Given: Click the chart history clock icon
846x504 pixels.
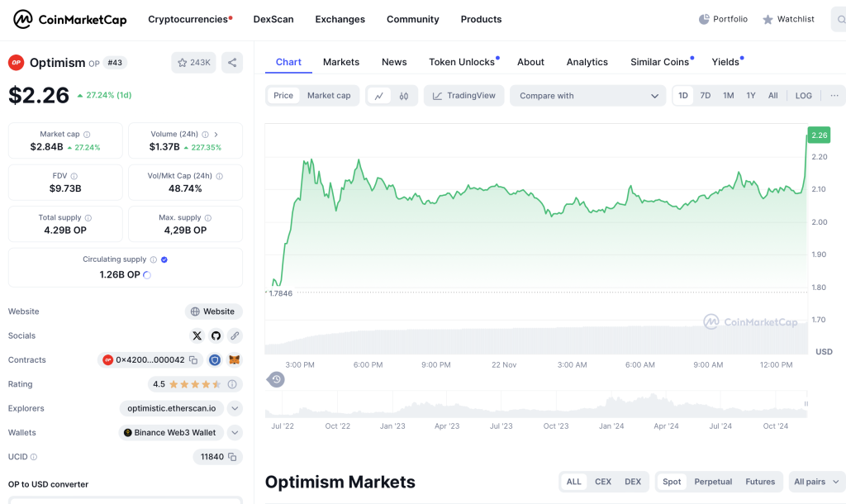Looking at the screenshot, I should click(276, 379).
